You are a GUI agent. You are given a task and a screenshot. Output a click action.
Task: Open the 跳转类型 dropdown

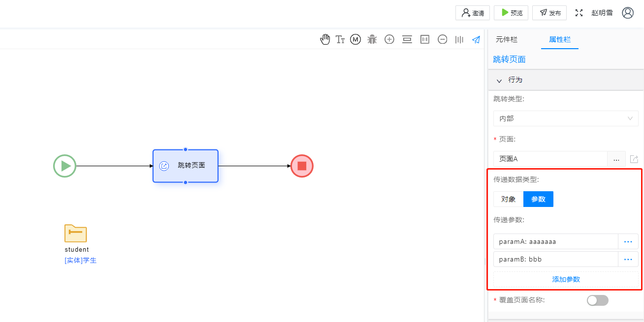pos(566,118)
